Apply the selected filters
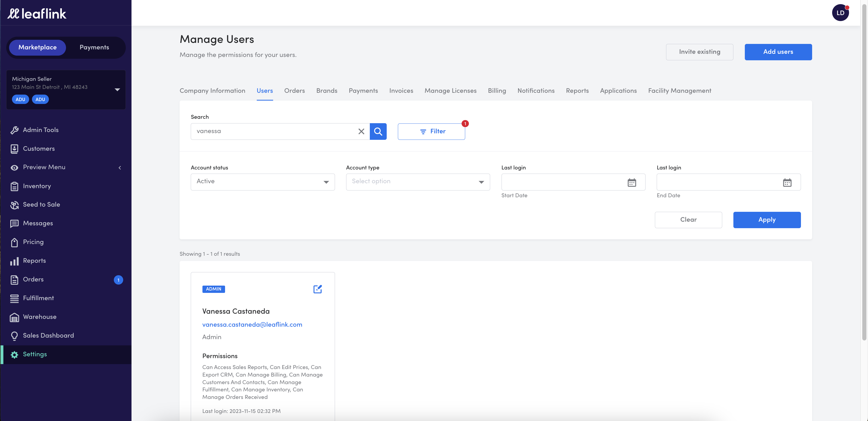The height and width of the screenshot is (421, 868). pos(767,220)
